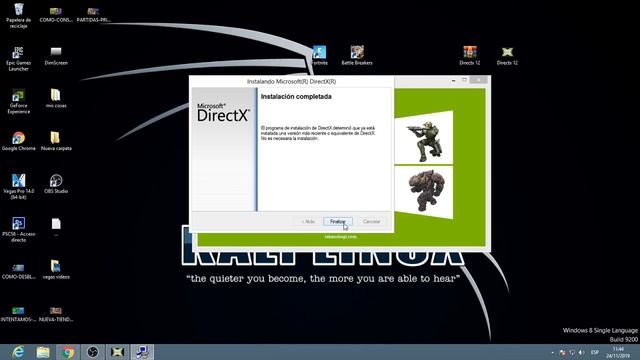Close the green background window

[x=478, y=80]
